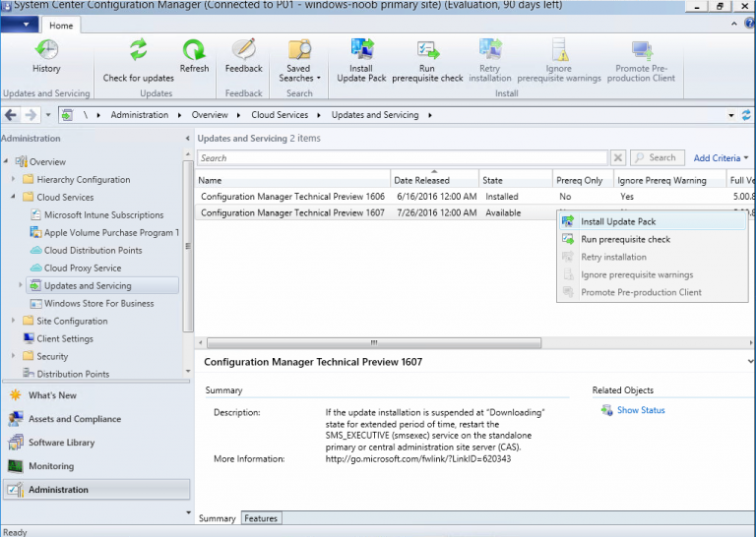Viewport: 756px width, 537px height.
Task: Click the green Refresh icon
Action: [194, 49]
